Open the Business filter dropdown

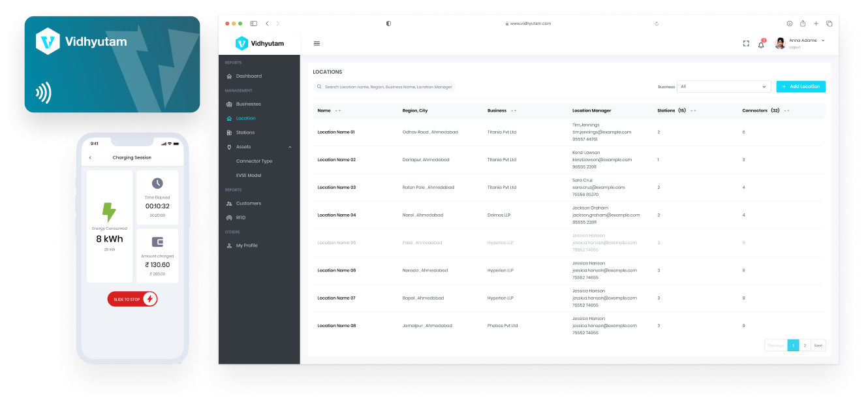tap(723, 87)
